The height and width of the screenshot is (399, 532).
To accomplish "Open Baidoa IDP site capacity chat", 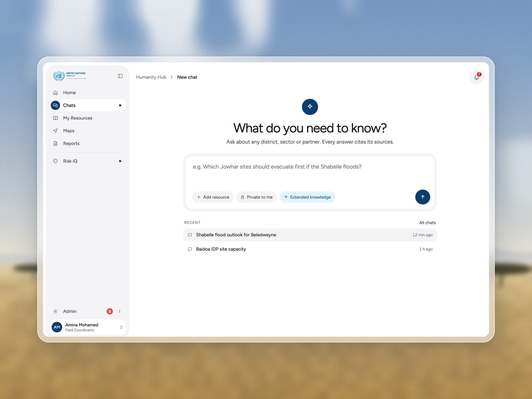I will coord(310,249).
